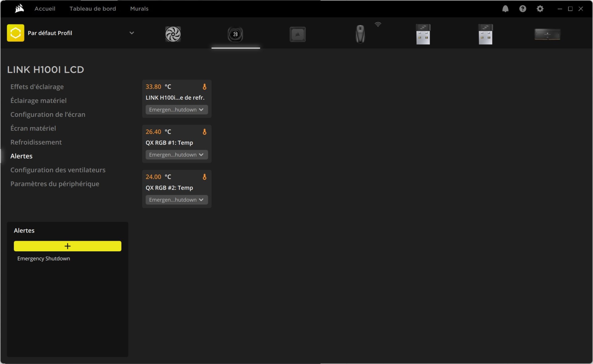Click the LINK H100i...e de refr. label
Screen dimensions: 593x364
click(x=175, y=98)
